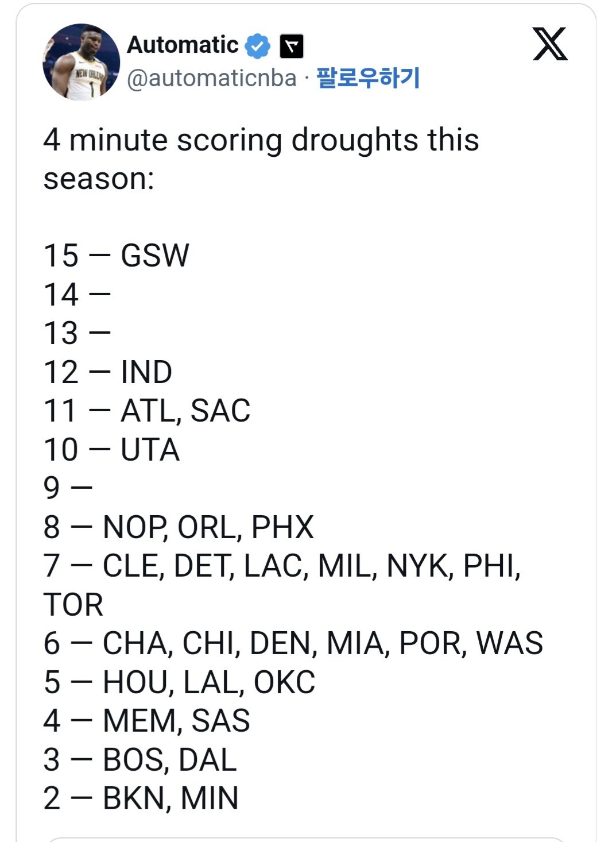The width and height of the screenshot is (616, 842).
Task: Click the '11 — ATL, SAC' line
Action: [x=147, y=411]
